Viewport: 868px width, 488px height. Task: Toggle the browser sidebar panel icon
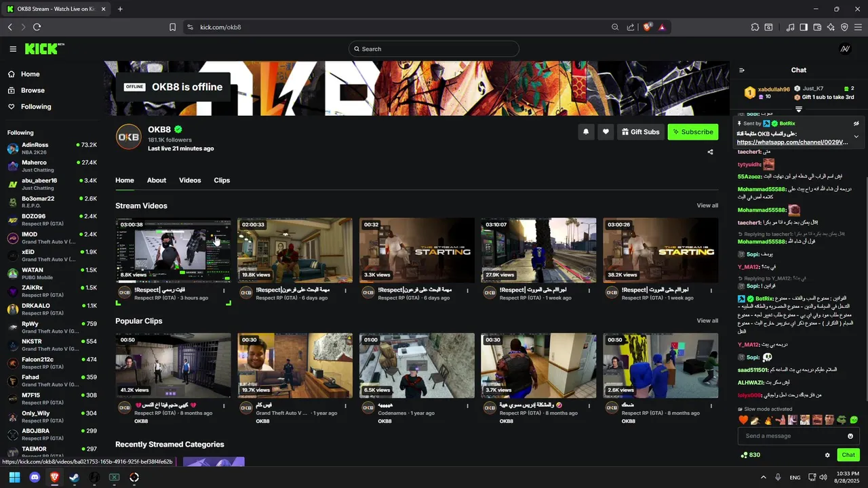click(804, 27)
